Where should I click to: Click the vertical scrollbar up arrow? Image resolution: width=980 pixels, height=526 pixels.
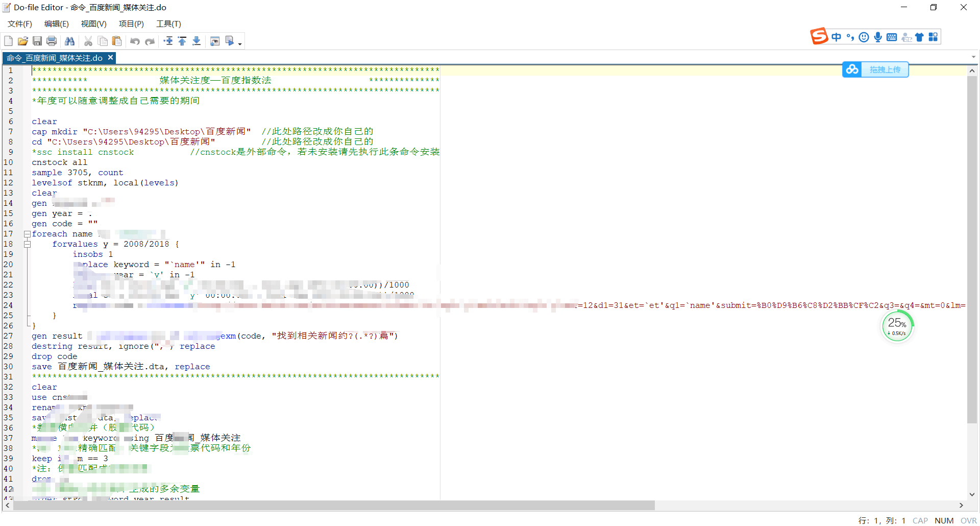pos(972,71)
